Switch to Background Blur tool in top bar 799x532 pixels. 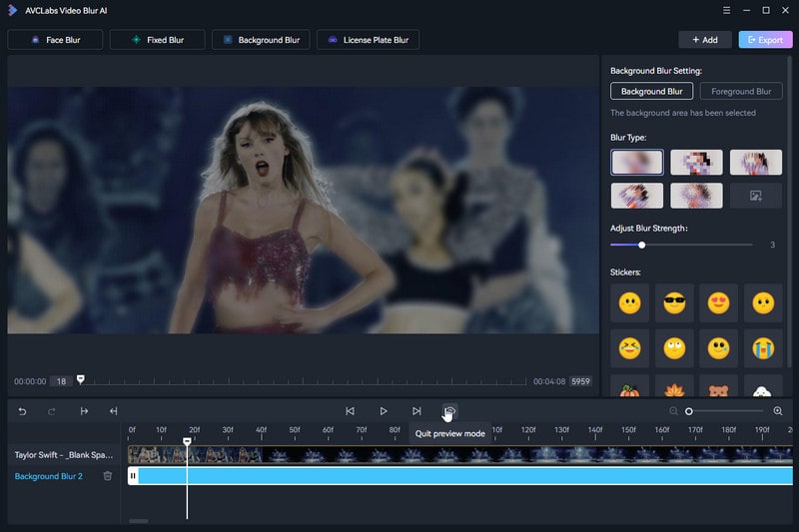pyautogui.click(x=261, y=40)
